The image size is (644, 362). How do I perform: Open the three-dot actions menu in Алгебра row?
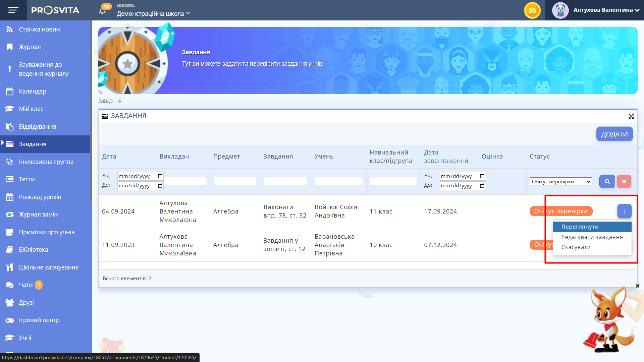pos(624,212)
